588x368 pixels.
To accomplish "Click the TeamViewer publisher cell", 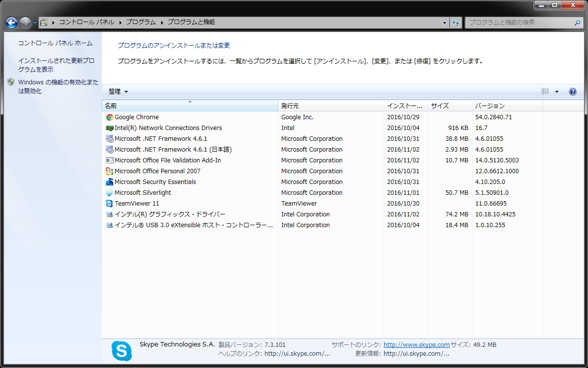I will coord(299,204).
